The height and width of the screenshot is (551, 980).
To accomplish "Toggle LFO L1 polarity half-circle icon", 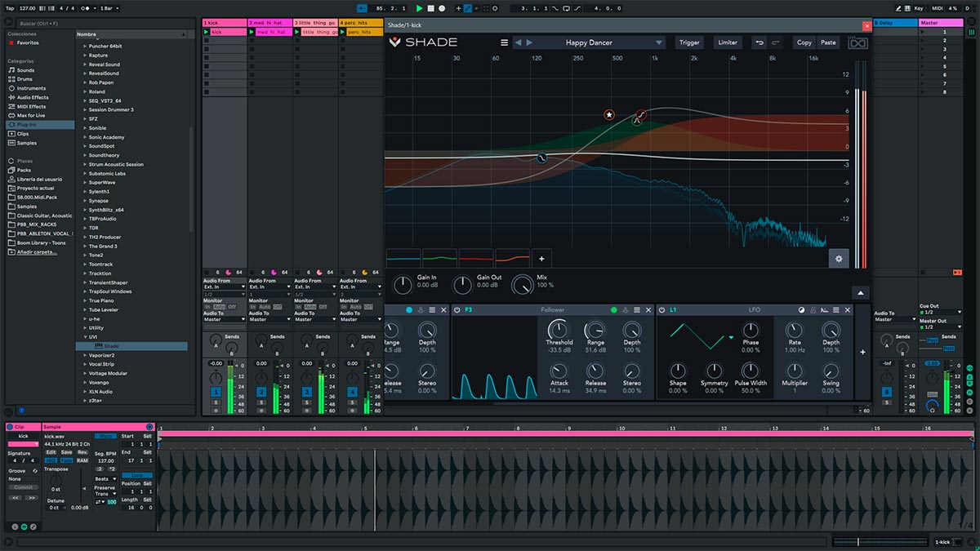I will (801, 310).
